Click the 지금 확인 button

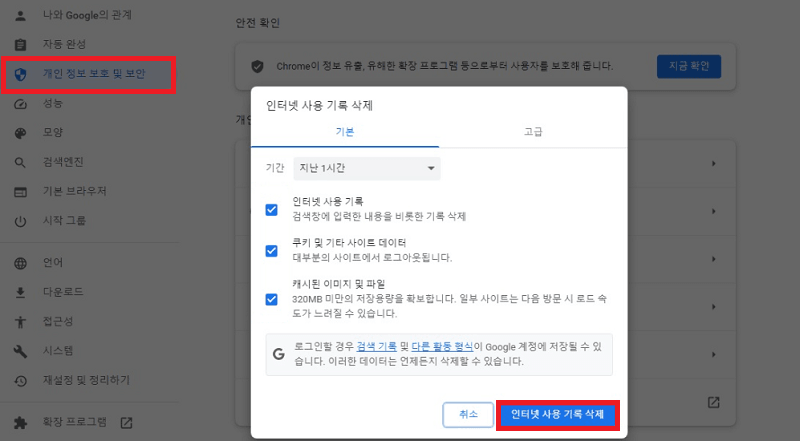click(689, 66)
